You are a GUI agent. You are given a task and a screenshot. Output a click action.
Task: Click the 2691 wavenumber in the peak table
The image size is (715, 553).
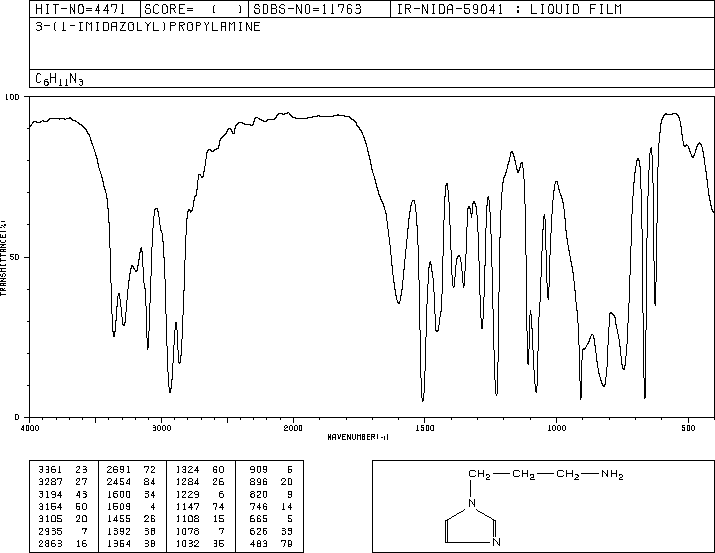click(119, 470)
